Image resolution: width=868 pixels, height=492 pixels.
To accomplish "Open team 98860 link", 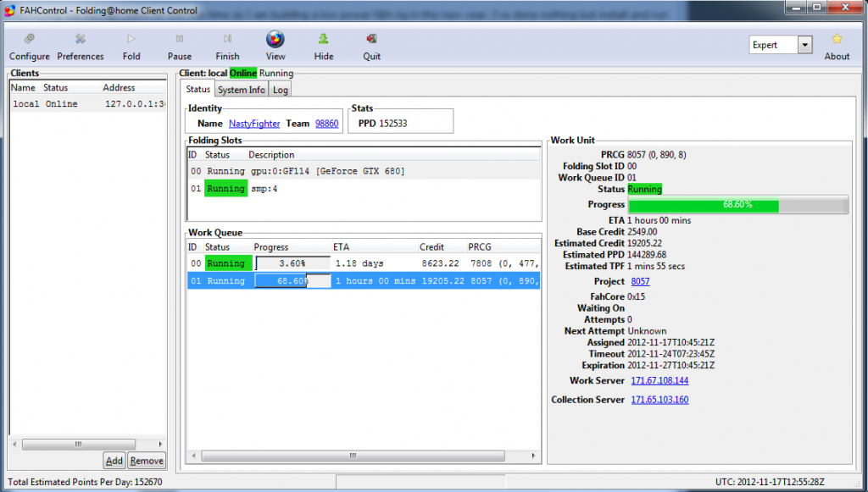I will tap(326, 124).
